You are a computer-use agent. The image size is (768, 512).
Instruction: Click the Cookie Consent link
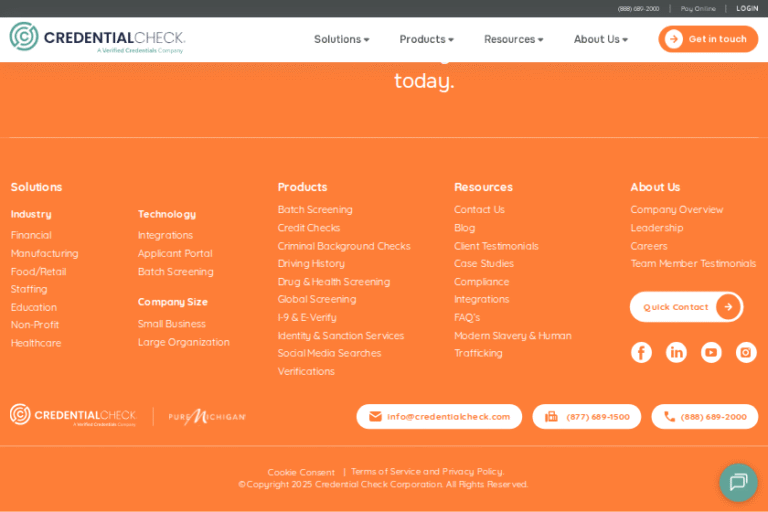(301, 472)
